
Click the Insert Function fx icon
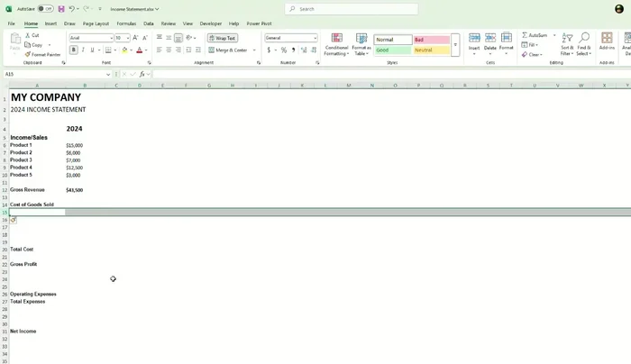(142, 74)
